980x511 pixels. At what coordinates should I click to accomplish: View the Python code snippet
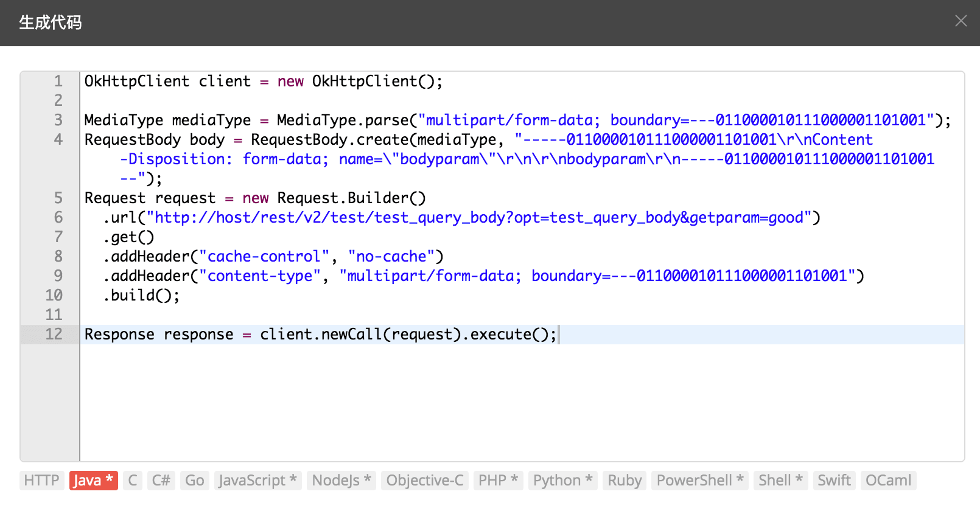562,481
